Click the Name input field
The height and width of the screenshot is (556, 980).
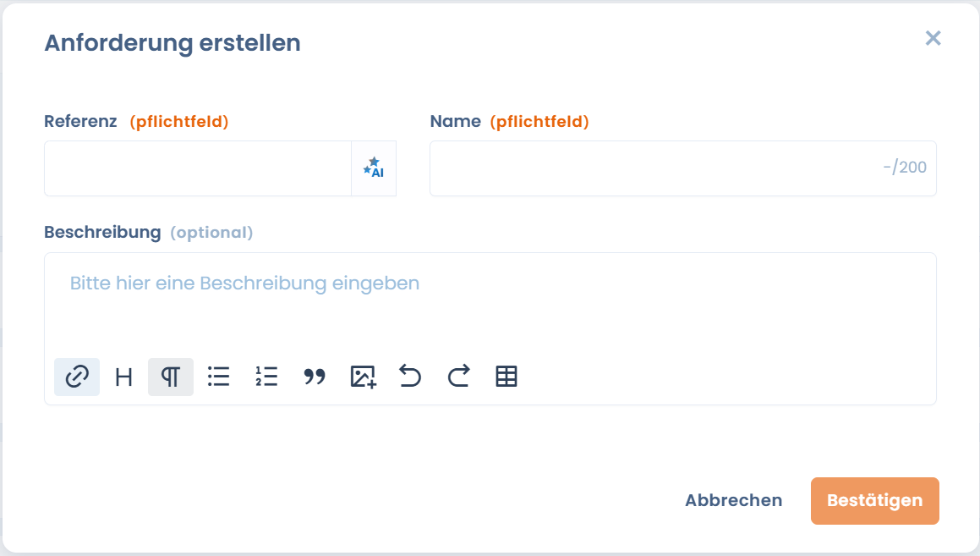click(683, 168)
